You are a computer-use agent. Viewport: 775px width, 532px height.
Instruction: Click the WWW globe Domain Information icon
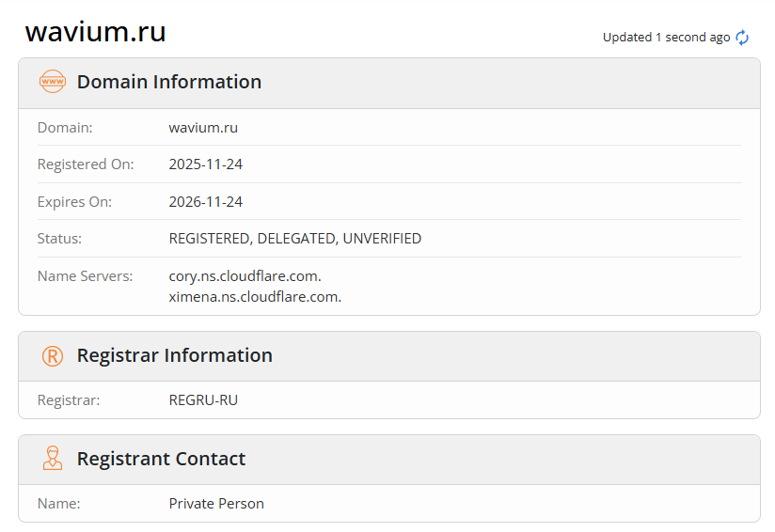pos(53,82)
